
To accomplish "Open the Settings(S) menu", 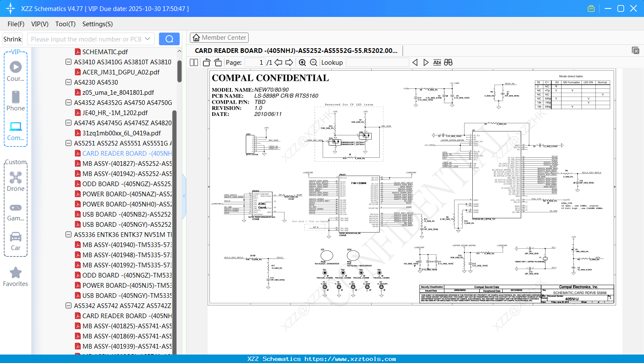I will pos(98,24).
